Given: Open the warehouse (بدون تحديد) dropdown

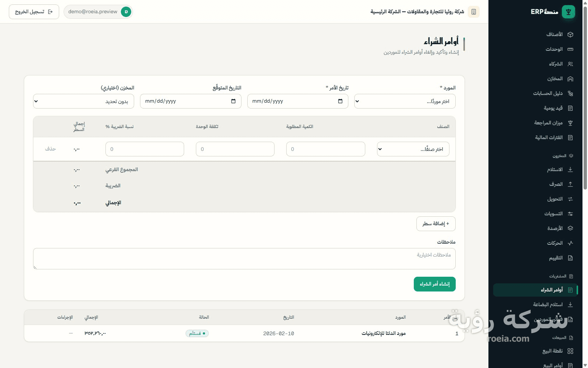Looking at the screenshot, I should [x=83, y=101].
